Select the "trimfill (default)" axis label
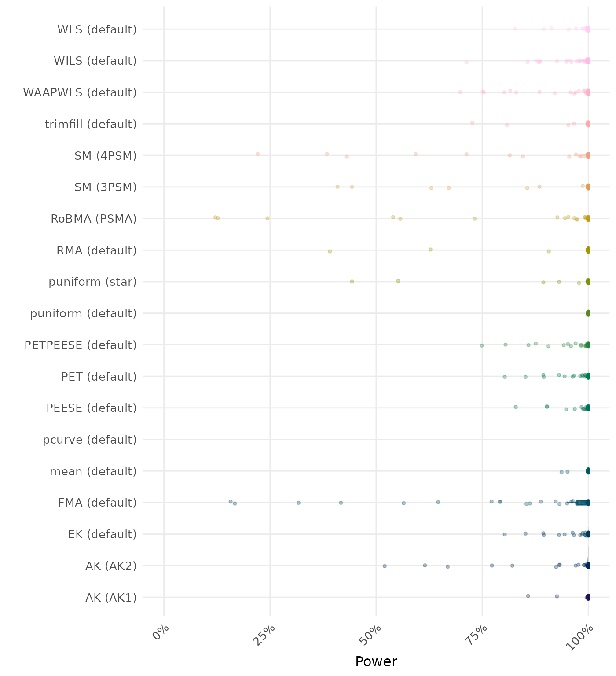 [x=91, y=124]
